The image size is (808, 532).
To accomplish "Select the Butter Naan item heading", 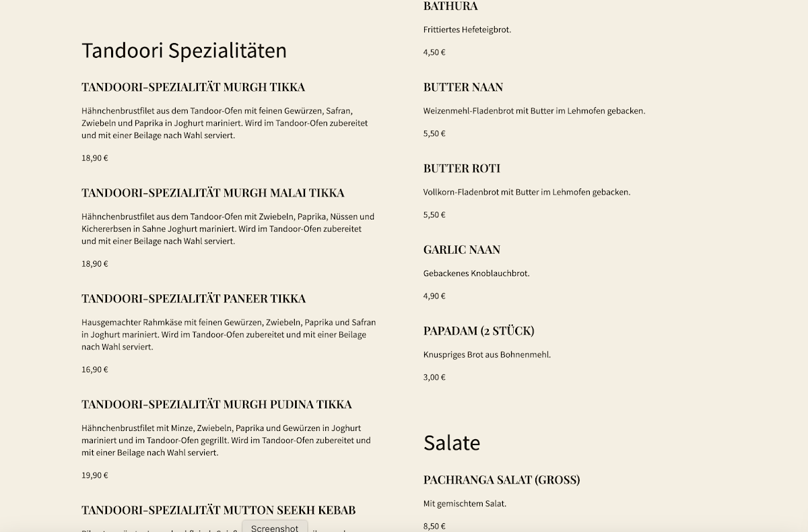I will click(x=463, y=87).
